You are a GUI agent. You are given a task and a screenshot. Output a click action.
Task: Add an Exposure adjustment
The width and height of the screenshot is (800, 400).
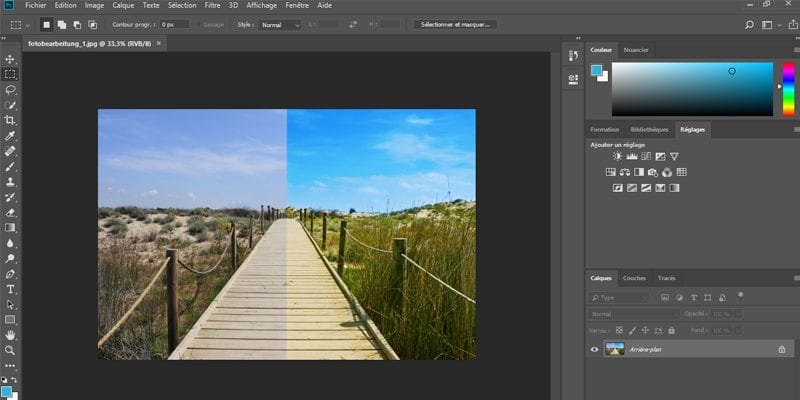click(x=660, y=157)
